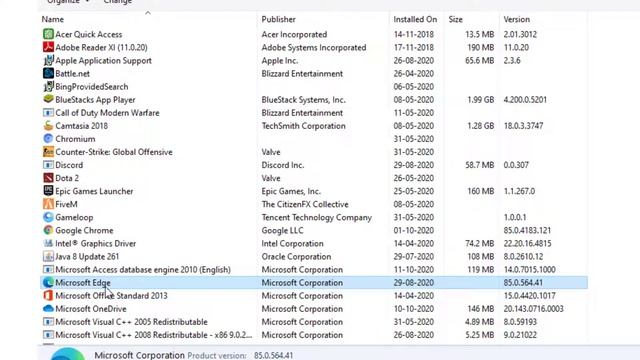The height and width of the screenshot is (360, 640).
Task: Select the Microsoft Edge entry name
Action: tap(83, 282)
